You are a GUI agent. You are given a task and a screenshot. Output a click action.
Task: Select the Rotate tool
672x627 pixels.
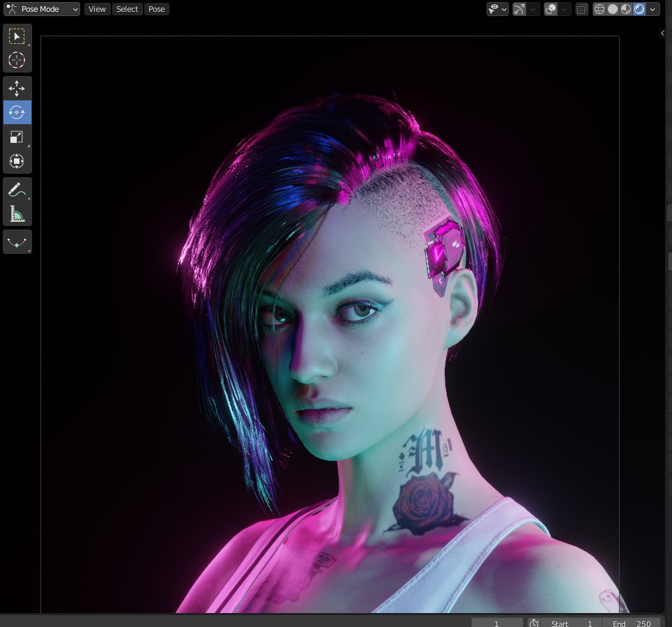click(x=17, y=112)
